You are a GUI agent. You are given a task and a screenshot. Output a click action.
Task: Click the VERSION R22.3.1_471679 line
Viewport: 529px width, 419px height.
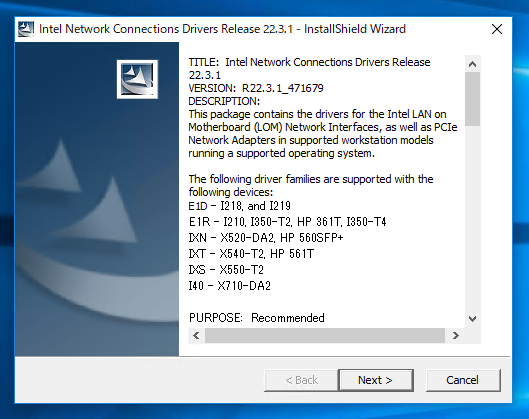[x=256, y=88]
